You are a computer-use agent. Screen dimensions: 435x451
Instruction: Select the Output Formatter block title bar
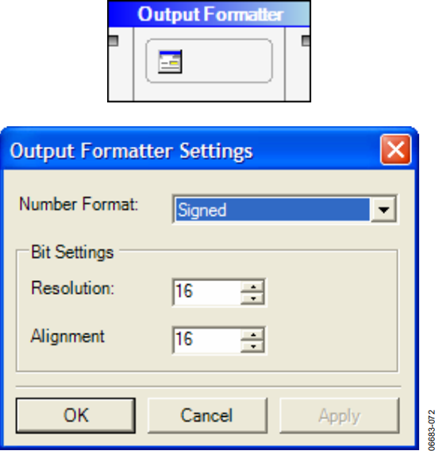[209, 14]
